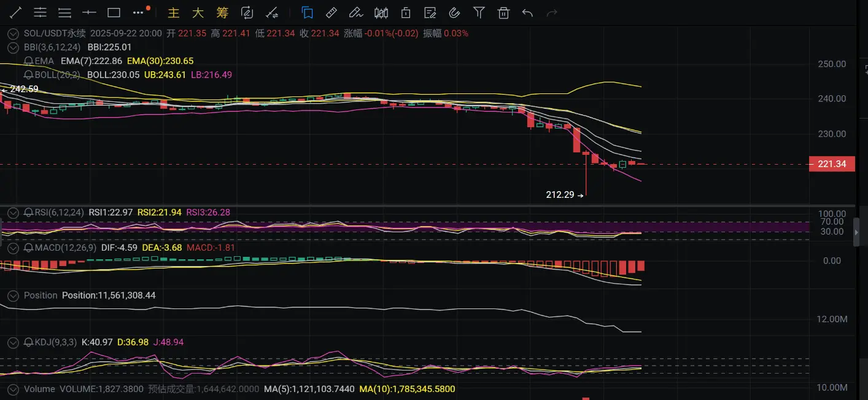
Task: Click the RSI(6,12,24) indicator name
Action: pos(59,212)
